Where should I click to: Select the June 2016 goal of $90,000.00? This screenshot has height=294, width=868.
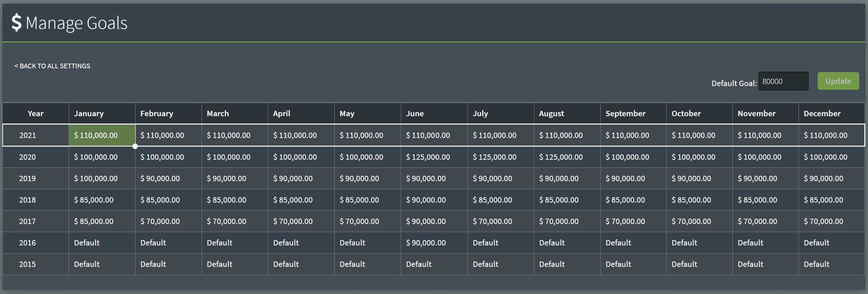(x=426, y=243)
